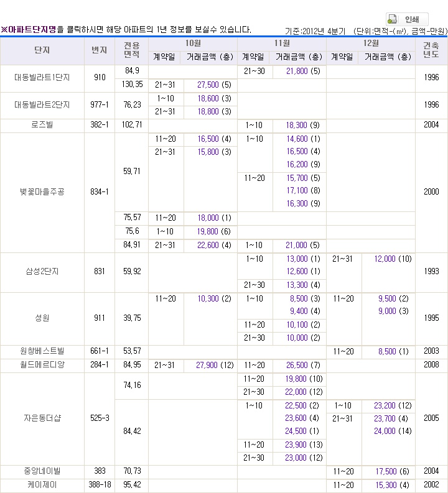The height and width of the screenshot is (493, 448).
Task: Click the 23,700 (4) December price
Action: [391, 419]
